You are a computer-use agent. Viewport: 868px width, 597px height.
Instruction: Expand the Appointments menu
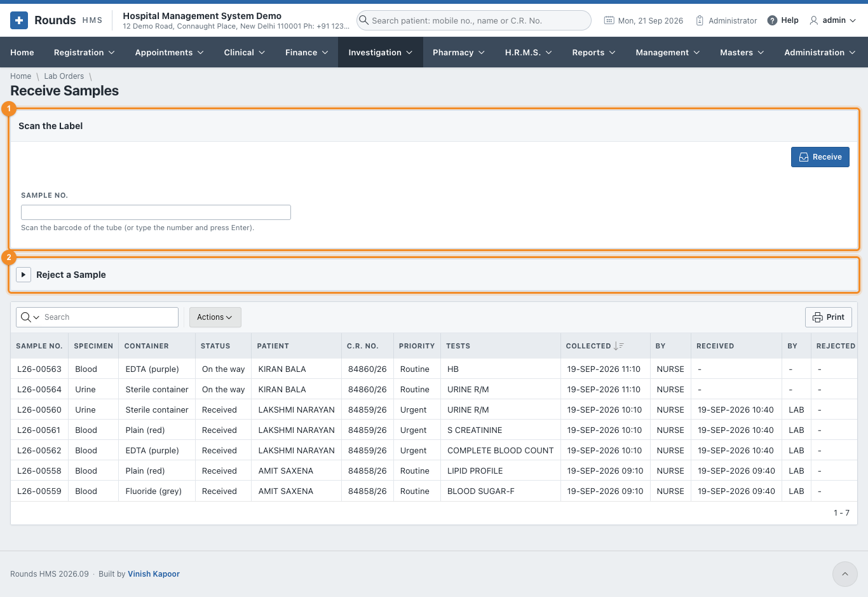[169, 52]
